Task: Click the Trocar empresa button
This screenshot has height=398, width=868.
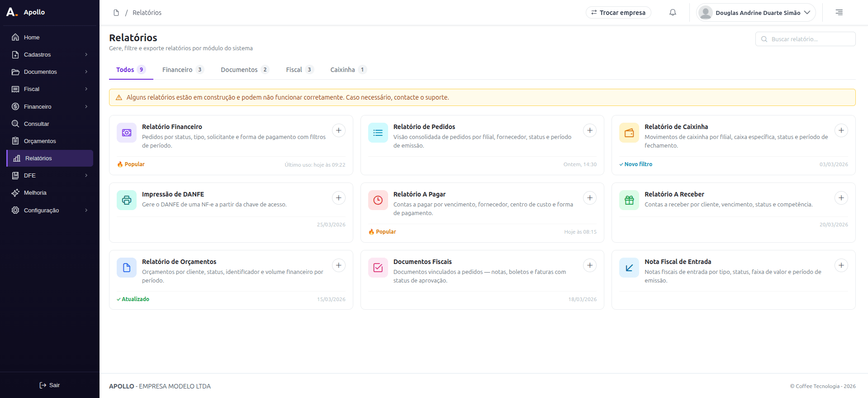Action: [618, 13]
